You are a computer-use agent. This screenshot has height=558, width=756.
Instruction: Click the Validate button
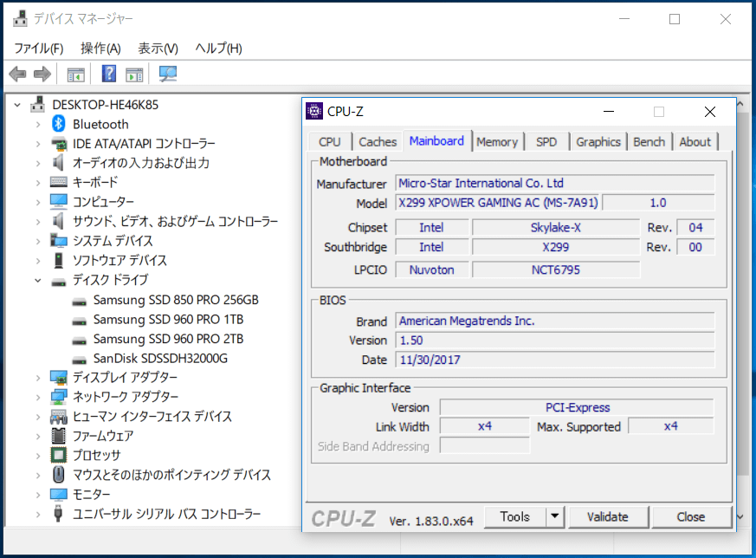coord(608,516)
